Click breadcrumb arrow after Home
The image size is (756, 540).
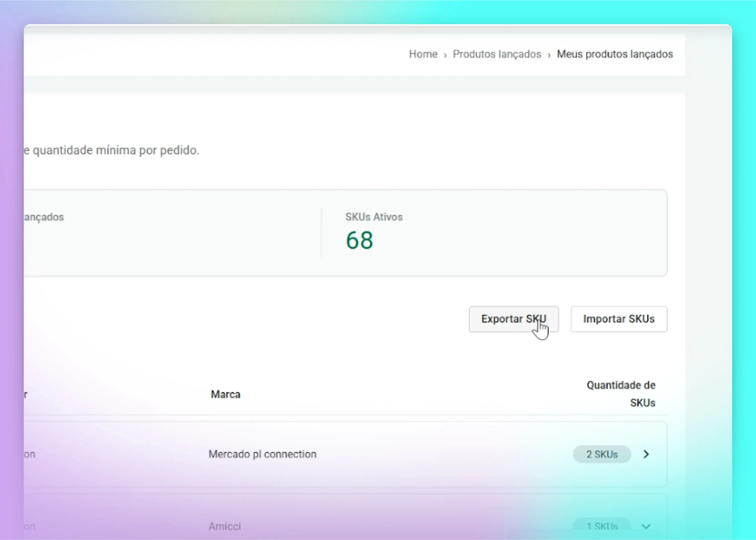tap(445, 55)
